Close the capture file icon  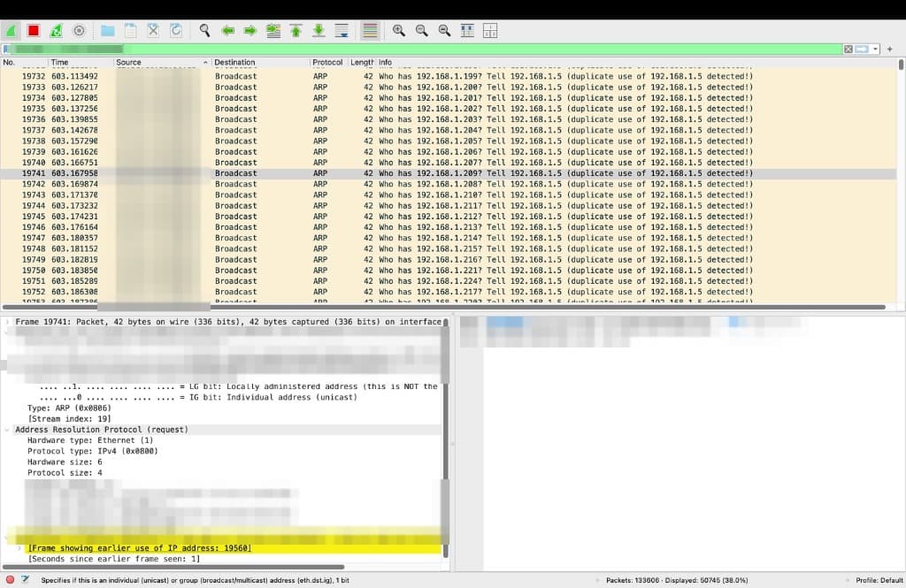coord(153,31)
